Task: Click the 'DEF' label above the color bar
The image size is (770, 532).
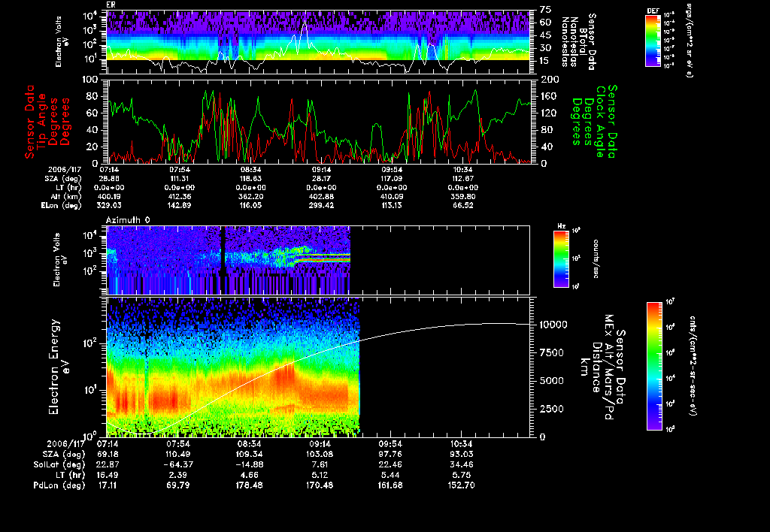Action: [653, 11]
